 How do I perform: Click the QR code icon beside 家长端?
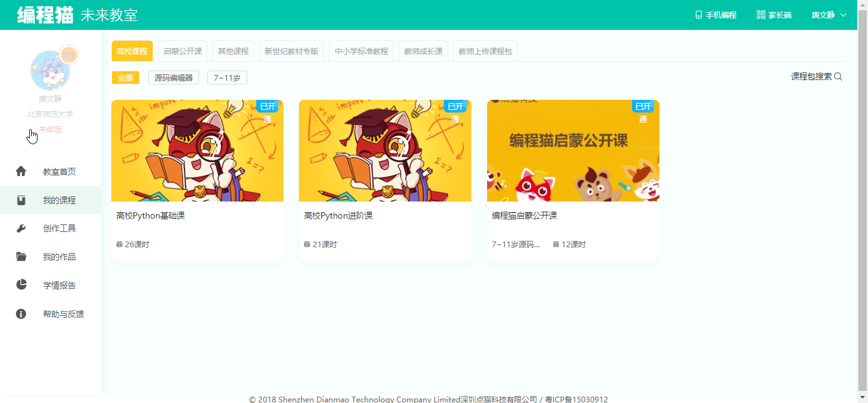pyautogui.click(x=761, y=15)
